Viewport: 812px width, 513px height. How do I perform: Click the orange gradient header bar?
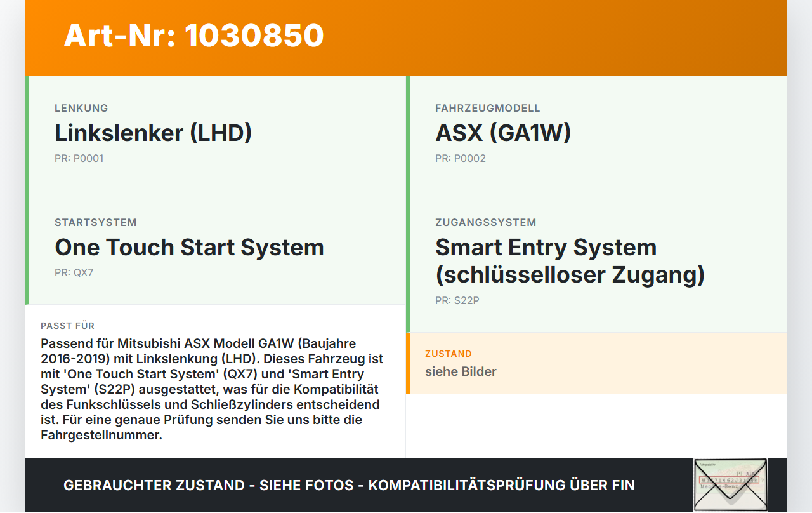tap(406, 38)
